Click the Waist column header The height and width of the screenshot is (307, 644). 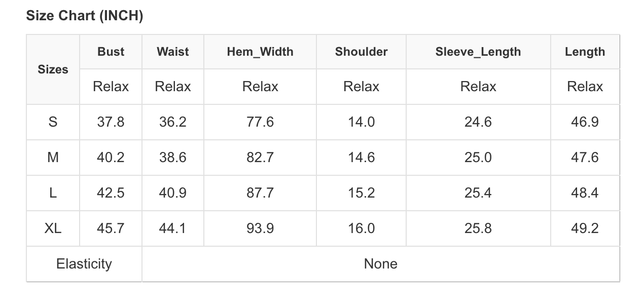172,52
